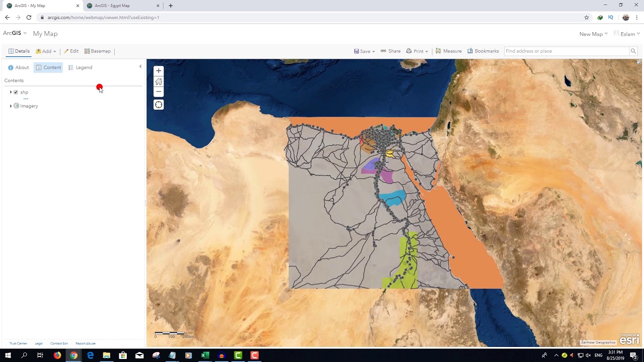This screenshot has height=362, width=644.
Task: Collapse the side panel arrow
Action: point(140,66)
